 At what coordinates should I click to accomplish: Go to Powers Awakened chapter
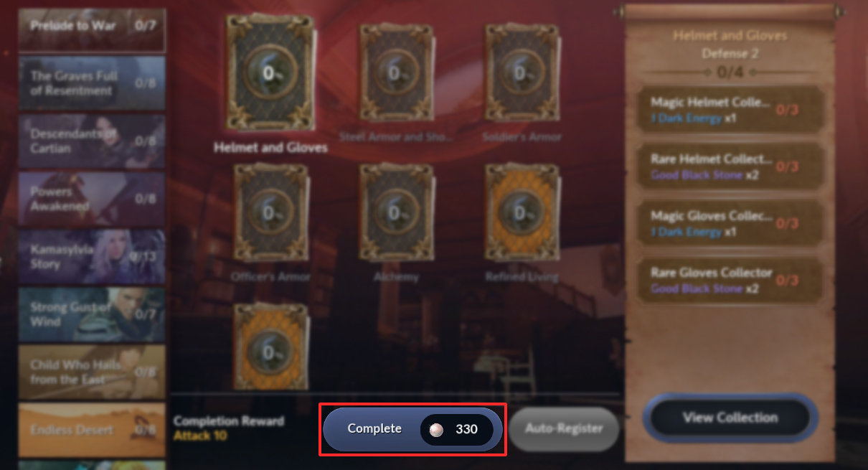coord(92,199)
